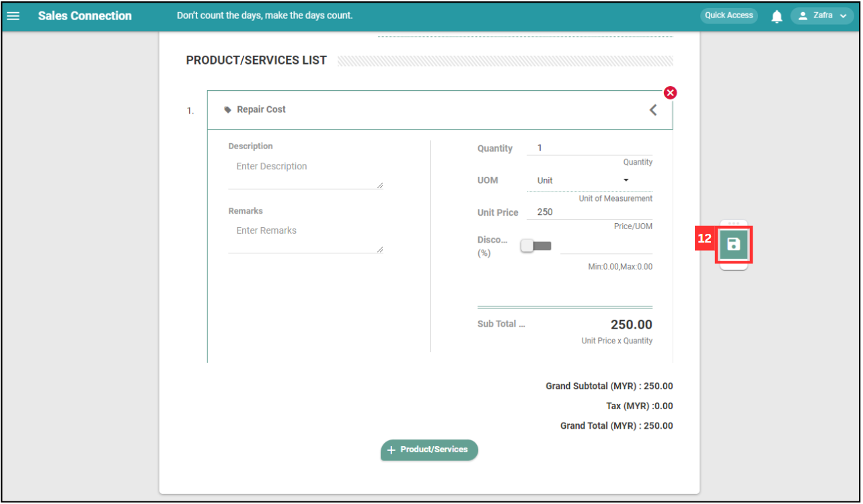Add another item with Product/Services button
The image size is (863, 504).
click(x=429, y=450)
